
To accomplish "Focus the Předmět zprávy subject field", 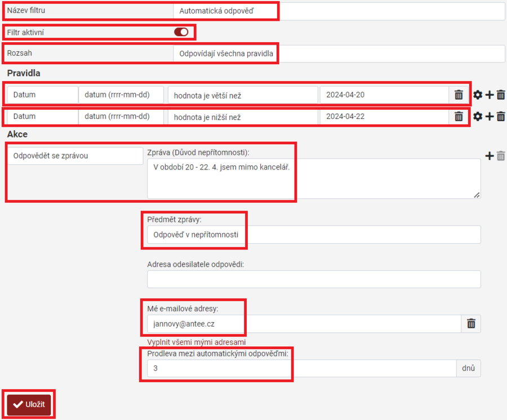I will (x=313, y=235).
